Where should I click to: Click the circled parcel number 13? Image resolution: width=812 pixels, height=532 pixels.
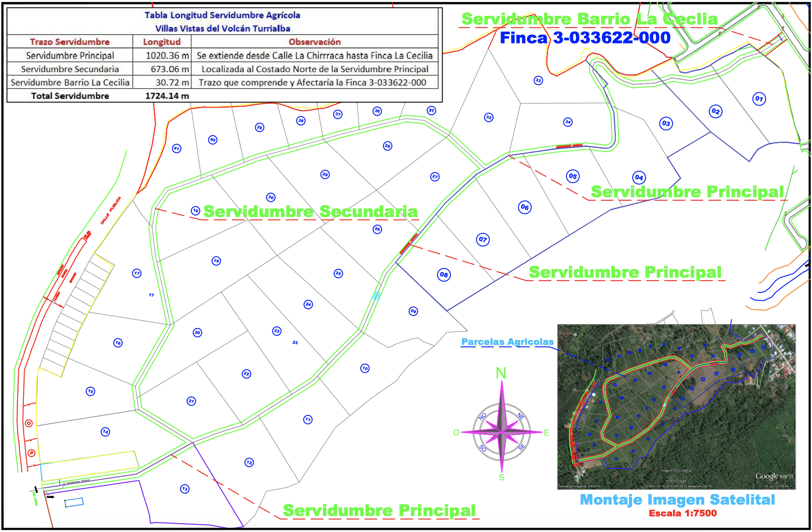185,489
